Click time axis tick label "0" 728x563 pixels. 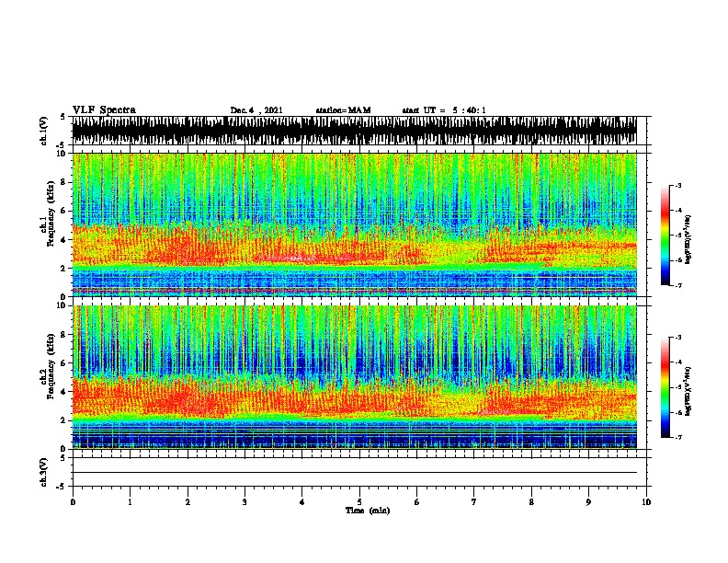click(x=73, y=502)
